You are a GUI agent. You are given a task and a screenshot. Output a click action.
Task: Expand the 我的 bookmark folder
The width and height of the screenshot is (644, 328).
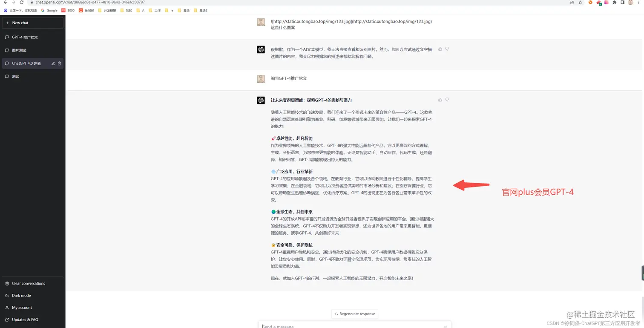126,10
